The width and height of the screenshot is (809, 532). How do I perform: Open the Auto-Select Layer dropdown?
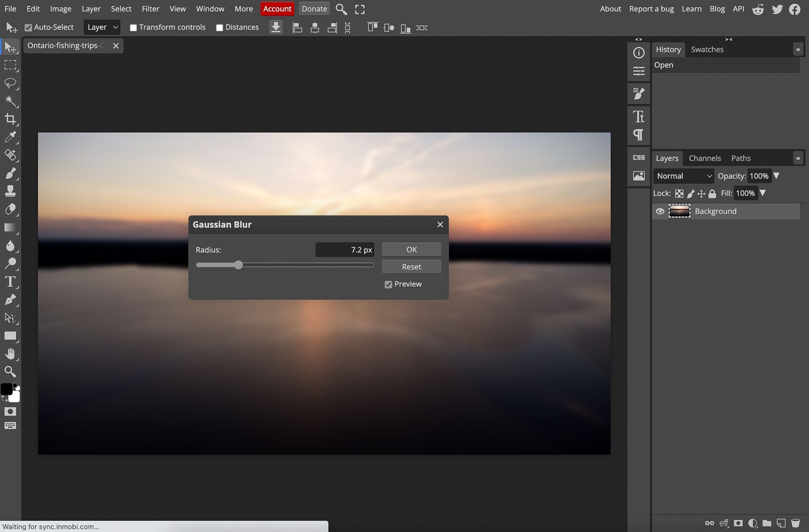coord(102,27)
